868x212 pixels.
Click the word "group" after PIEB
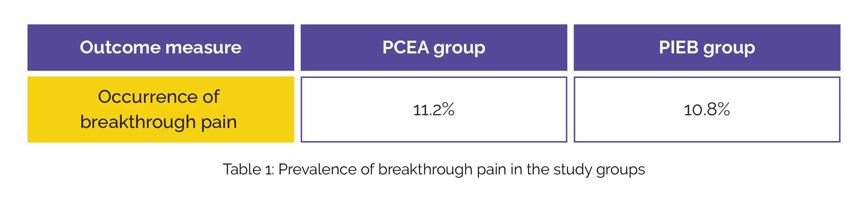coord(729,48)
